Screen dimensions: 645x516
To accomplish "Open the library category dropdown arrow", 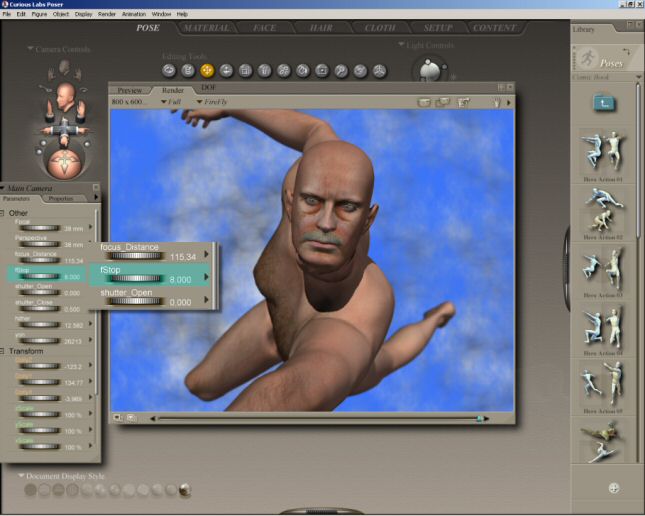I will tap(638, 77).
